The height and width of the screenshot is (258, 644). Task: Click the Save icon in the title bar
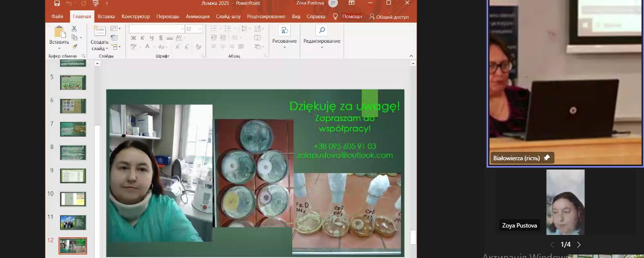pos(57,3)
